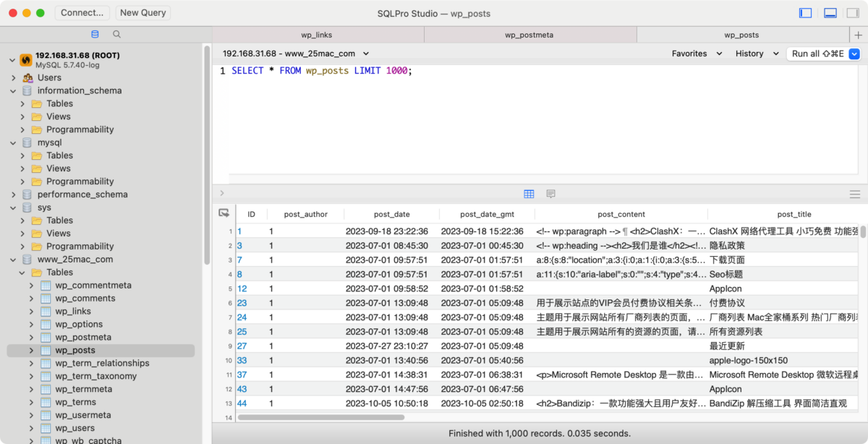Toggle the bottom results panel icon
This screenshot has height=444, width=868.
coord(830,12)
